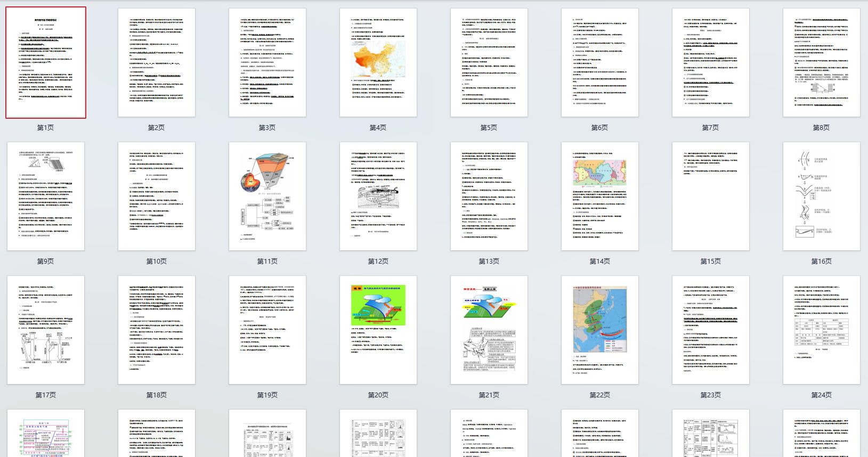Image resolution: width=868 pixels, height=457 pixels.
Task: Select page 24 thumbnail containing a table
Action: [x=821, y=330]
